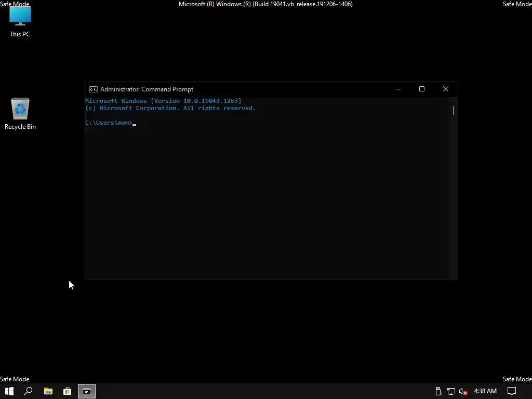Click the muted volume tray icon
The width and height of the screenshot is (532, 399).
463,391
